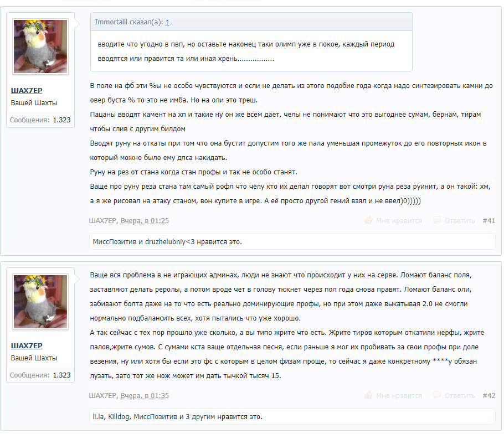504x434 pixels.
Task: Open timestamp 'Вчера, в 01:25' link
Action: [145, 221]
